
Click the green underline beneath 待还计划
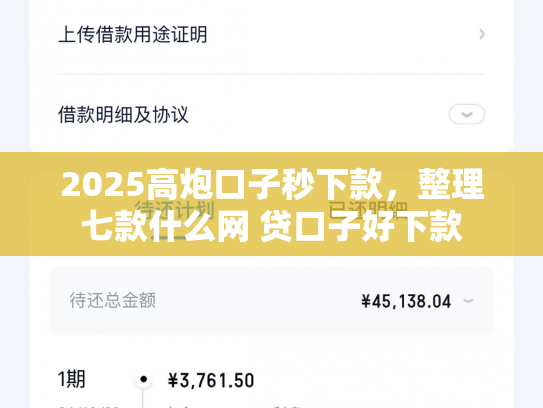click(x=169, y=238)
